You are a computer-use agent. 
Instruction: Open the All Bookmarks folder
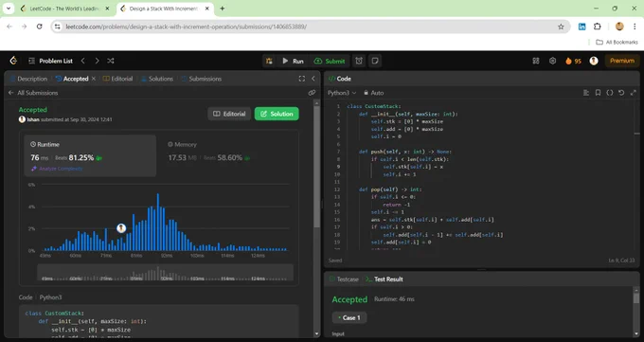tap(617, 42)
